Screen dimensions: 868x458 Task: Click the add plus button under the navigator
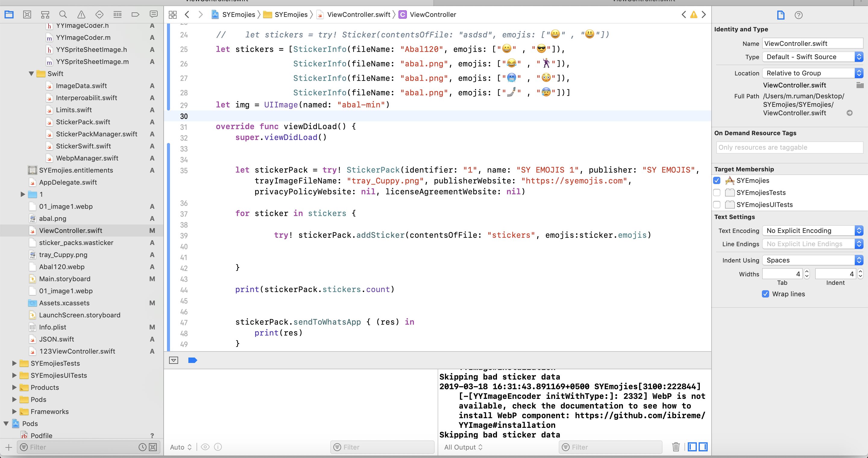click(x=9, y=447)
